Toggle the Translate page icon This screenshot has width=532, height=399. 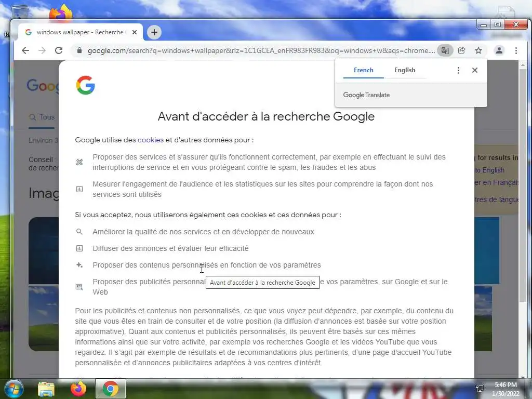coord(445,50)
